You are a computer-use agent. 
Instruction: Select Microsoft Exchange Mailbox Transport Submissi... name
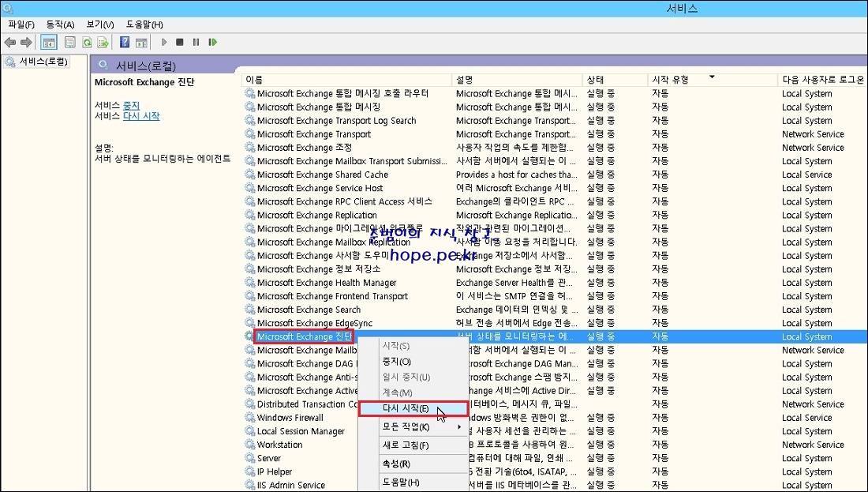pyautogui.click(x=352, y=161)
